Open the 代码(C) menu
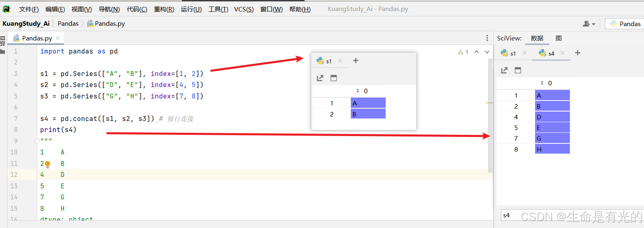The image size is (644, 228). coord(137,9)
